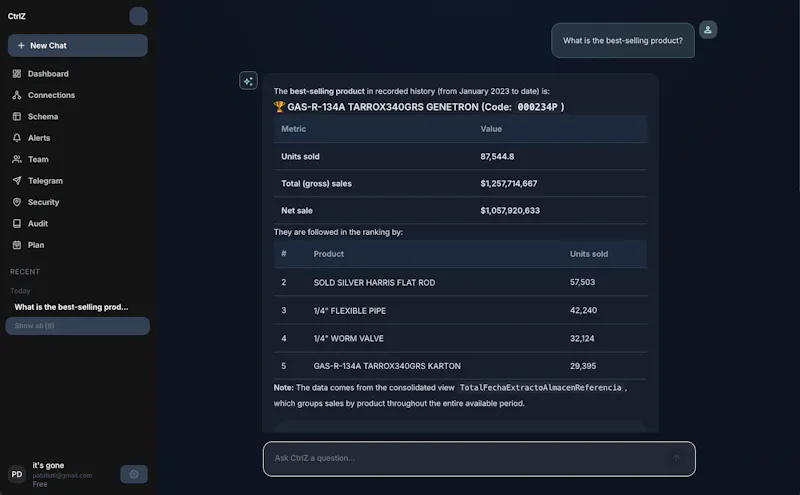Viewport: 800px width, 495px height.
Task: Click the Units sold value 87,544.8
Action: click(497, 156)
